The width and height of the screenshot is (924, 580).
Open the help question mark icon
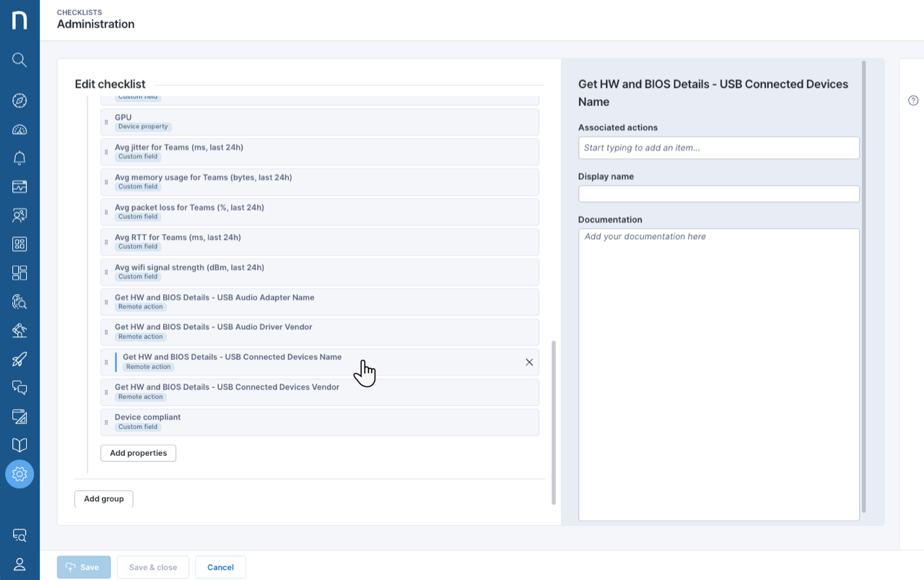pos(912,100)
